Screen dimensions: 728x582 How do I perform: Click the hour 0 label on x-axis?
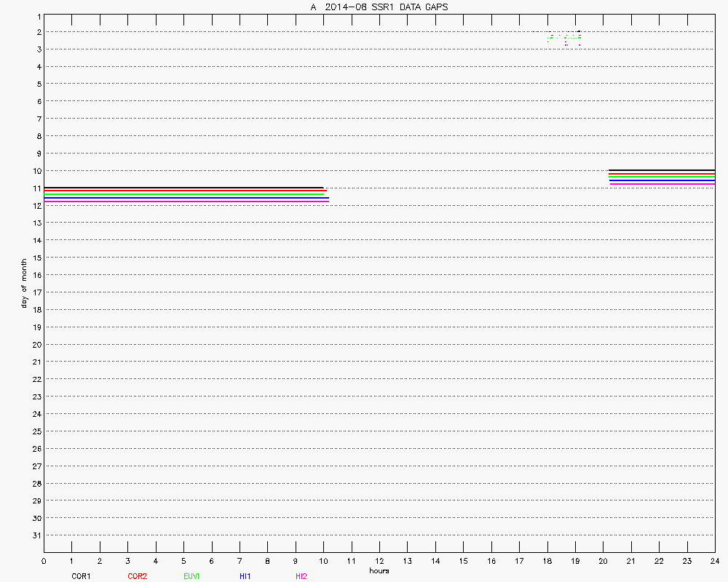pyautogui.click(x=44, y=561)
